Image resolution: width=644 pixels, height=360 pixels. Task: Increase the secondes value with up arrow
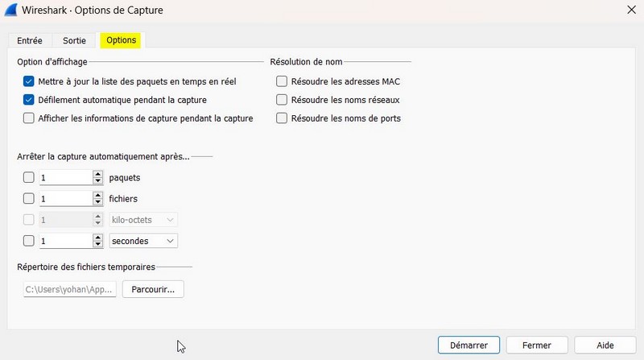(x=97, y=238)
